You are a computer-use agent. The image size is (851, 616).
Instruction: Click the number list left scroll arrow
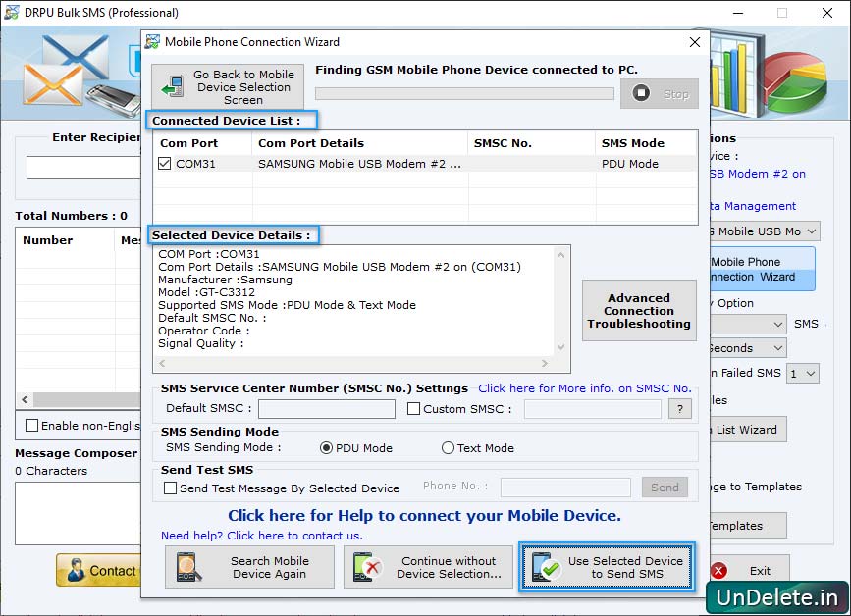click(25, 399)
